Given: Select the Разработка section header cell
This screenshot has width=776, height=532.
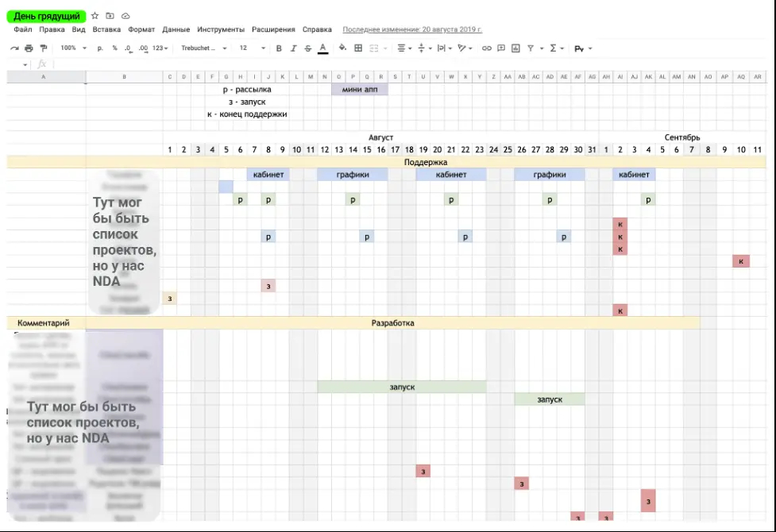Looking at the screenshot, I should point(392,322).
